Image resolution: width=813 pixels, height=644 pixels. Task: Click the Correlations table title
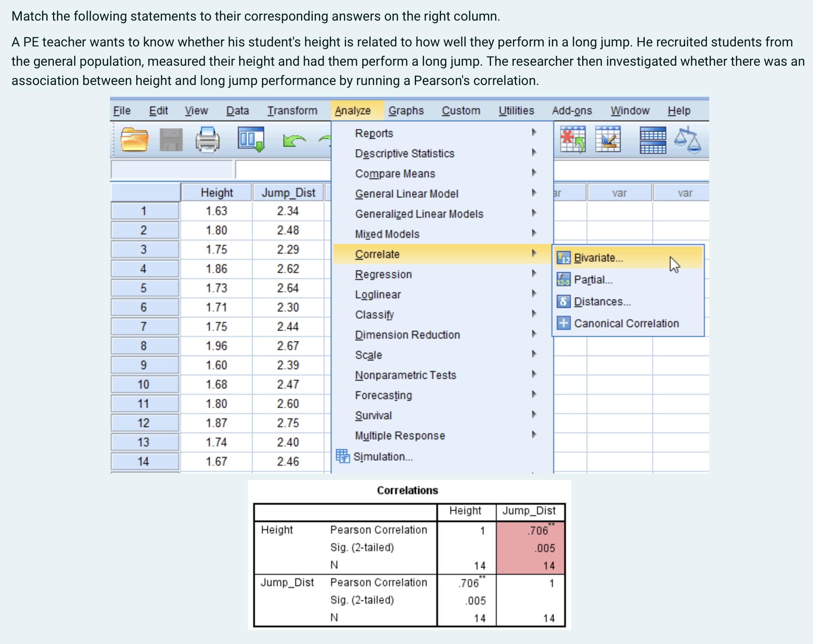407,490
